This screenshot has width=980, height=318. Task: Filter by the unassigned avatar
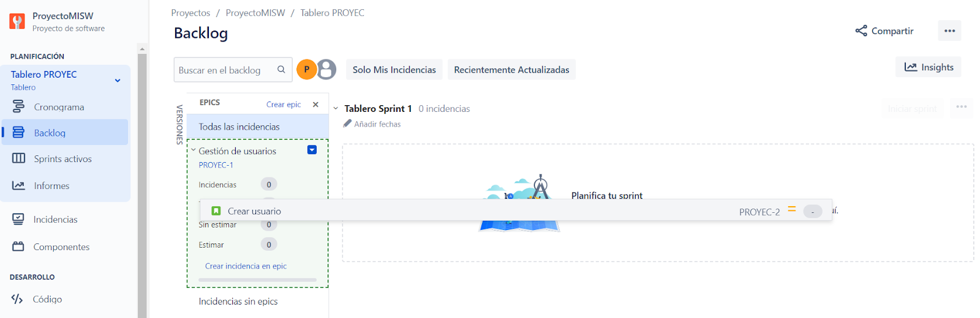[x=327, y=70]
